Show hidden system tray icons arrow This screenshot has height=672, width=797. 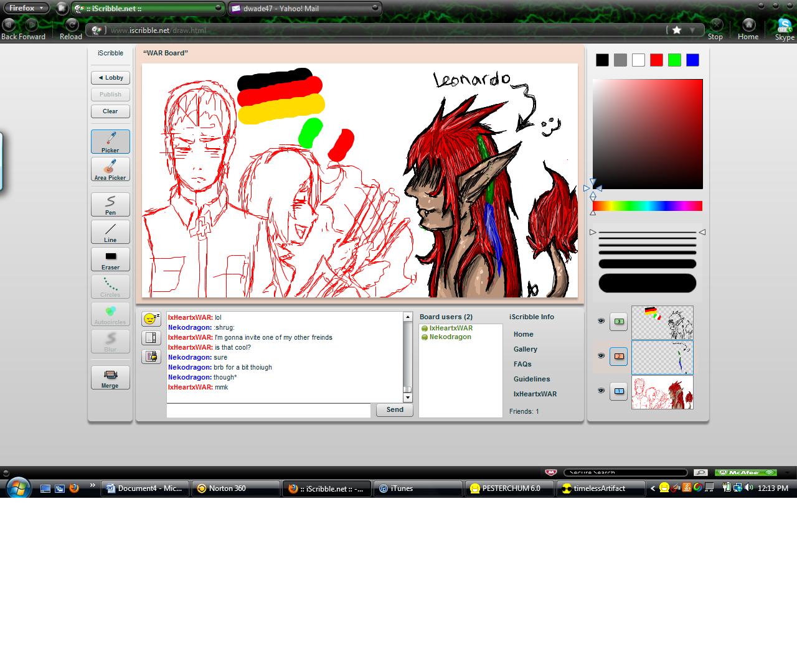pos(653,488)
